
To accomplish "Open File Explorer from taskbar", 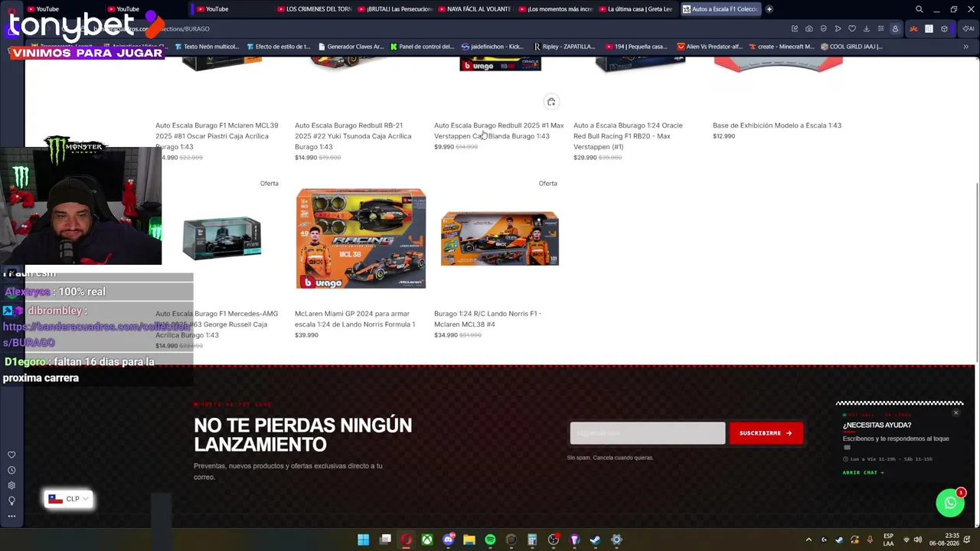I will 469,540.
